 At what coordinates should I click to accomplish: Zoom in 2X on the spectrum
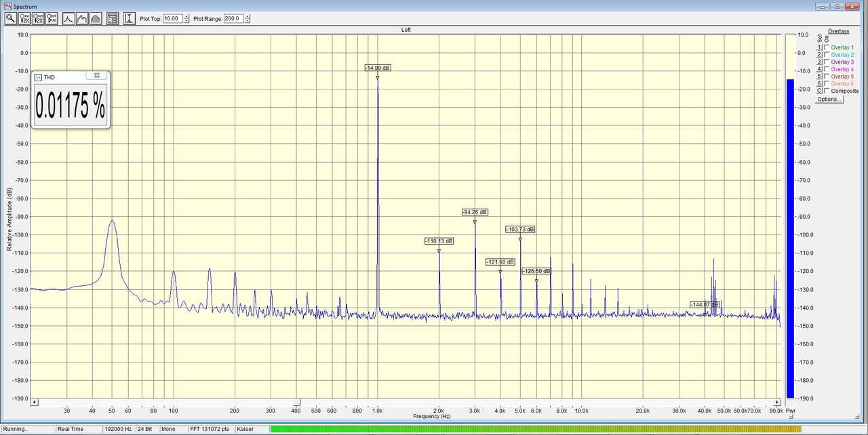click(24, 19)
